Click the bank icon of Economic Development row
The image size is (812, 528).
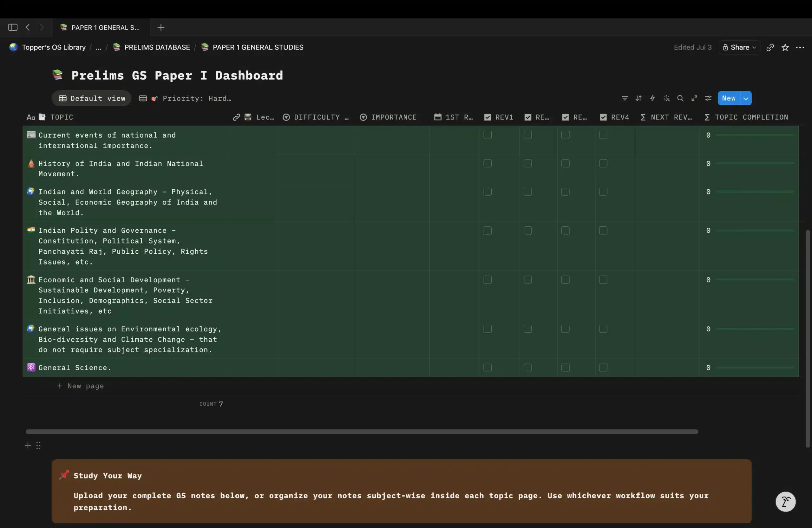tap(31, 280)
